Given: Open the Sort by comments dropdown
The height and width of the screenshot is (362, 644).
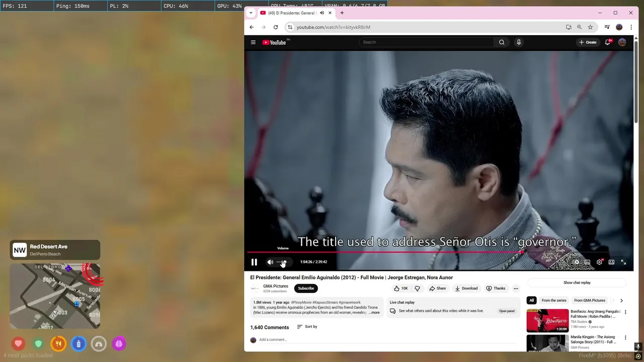Looking at the screenshot, I should (307, 327).
